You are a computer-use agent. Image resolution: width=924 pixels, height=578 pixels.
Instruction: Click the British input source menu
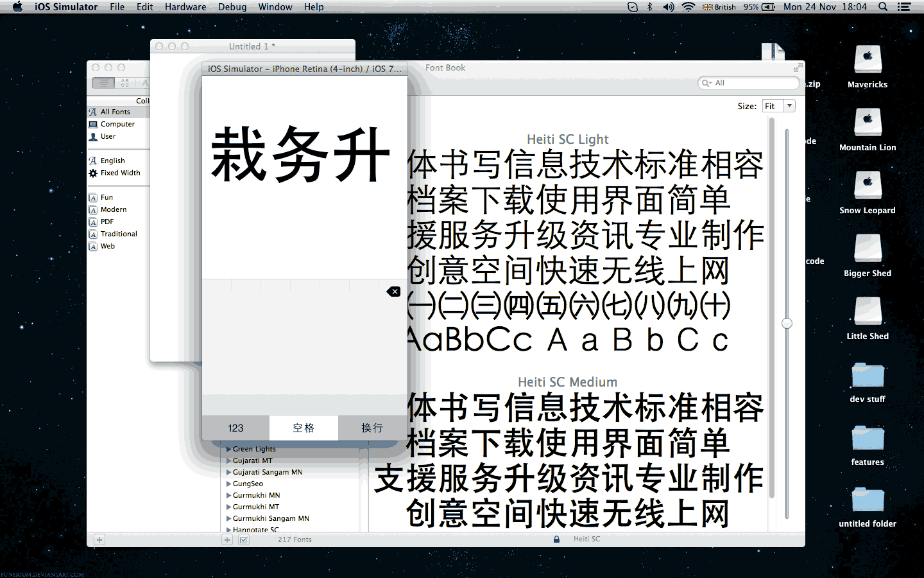719,7
